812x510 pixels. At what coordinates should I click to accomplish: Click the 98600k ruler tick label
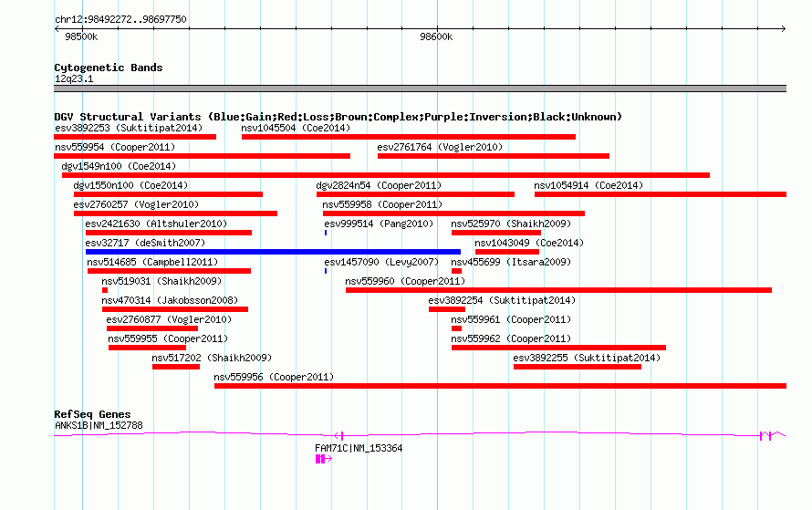pos(436,36)
